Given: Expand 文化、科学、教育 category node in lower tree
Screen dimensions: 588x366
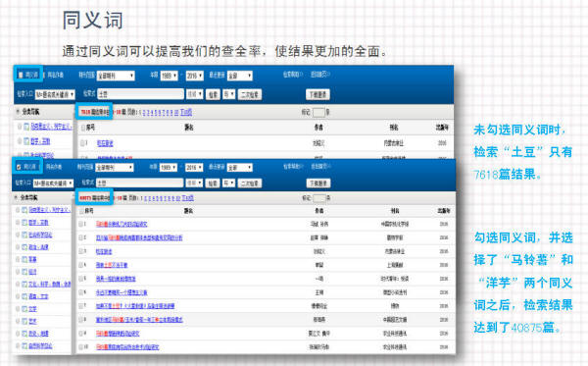Looking at the screenshot, I should pyautogui.click(x=18, y=285).
